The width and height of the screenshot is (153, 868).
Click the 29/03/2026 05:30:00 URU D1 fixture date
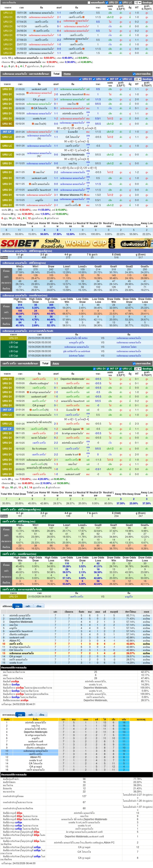[x=40, y=338]
